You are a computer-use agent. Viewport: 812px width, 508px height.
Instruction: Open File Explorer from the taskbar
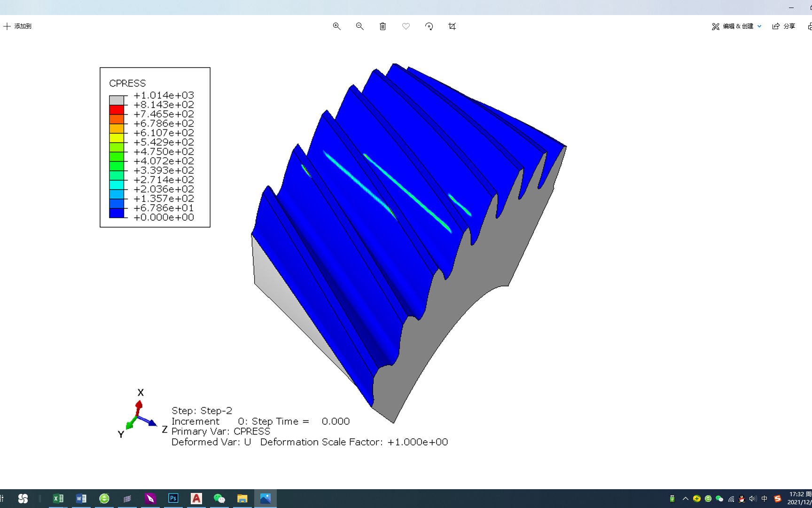click(242, 498)
